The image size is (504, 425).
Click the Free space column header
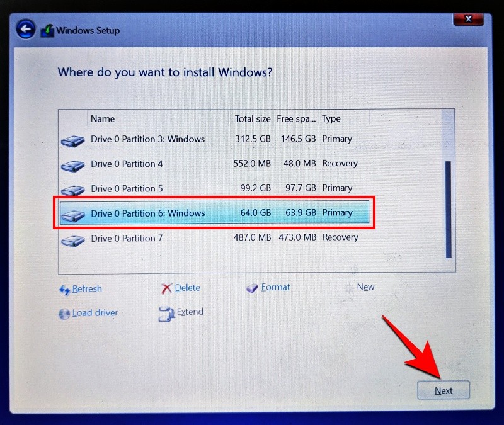[296, 119]
